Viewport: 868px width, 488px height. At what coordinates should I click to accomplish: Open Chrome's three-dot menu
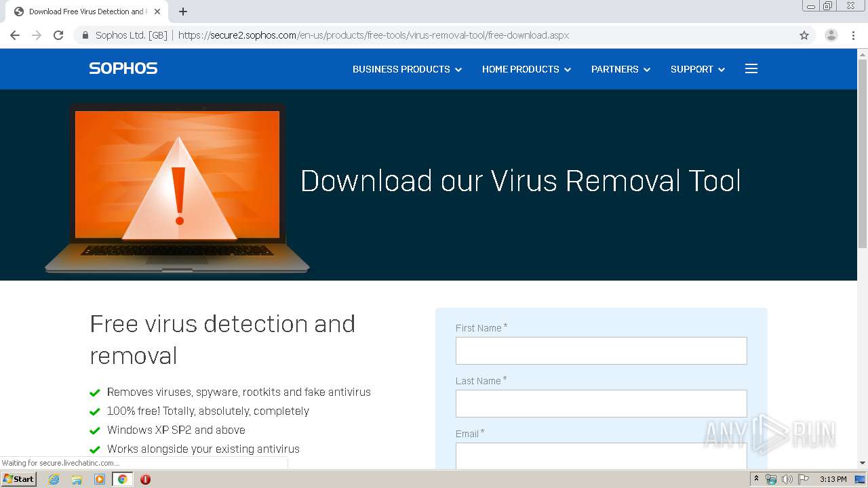pos(854,35)
